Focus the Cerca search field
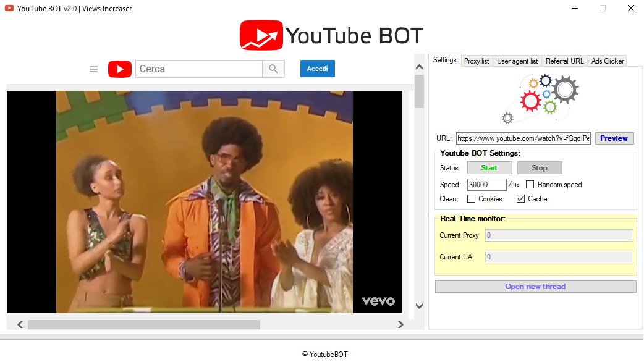This screenshot has width=644, height=362. point(199,69)
